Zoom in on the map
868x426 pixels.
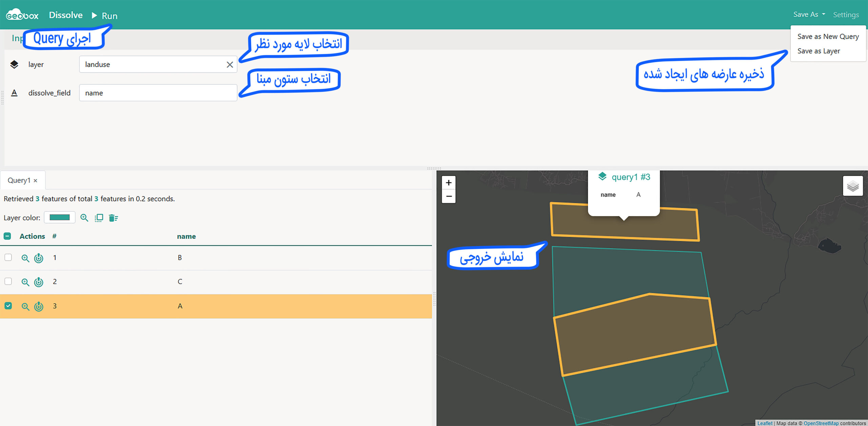[449, 183]
